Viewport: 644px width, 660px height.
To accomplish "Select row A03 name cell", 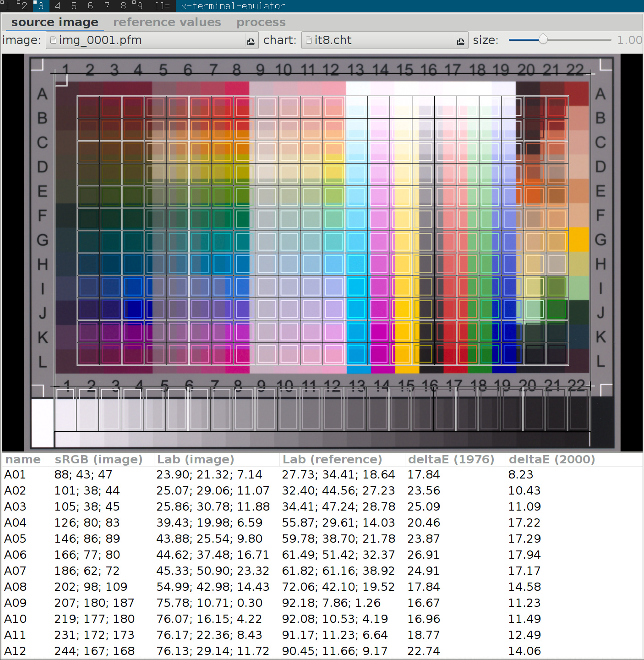I will point(15,507).
